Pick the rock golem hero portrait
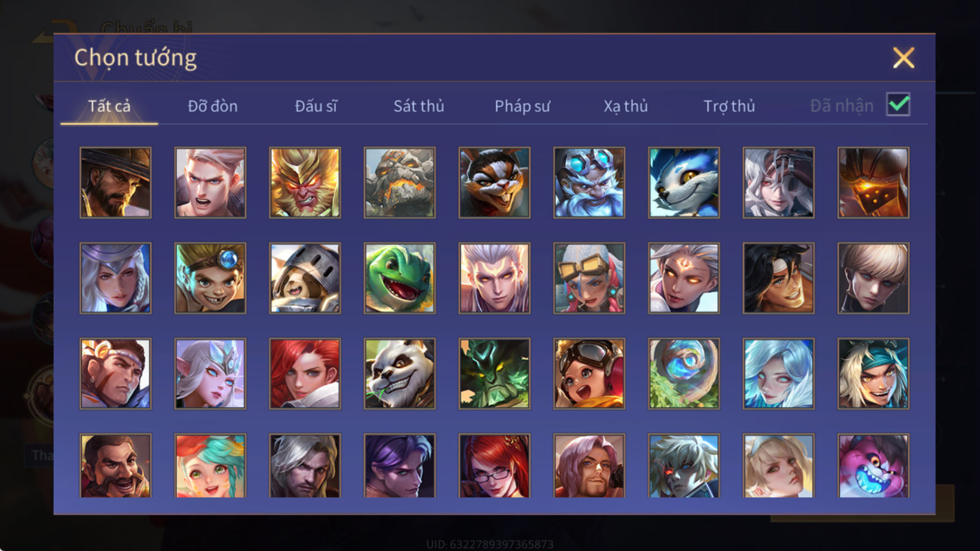The width and height of the screenshot is (980, 551). click(399, 182)
